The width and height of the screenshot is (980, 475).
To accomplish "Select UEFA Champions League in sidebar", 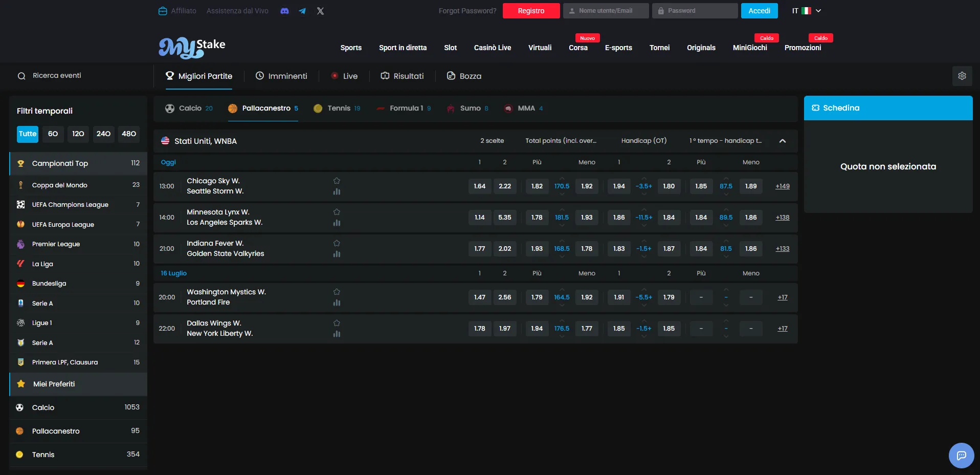I will coord(78,205).
